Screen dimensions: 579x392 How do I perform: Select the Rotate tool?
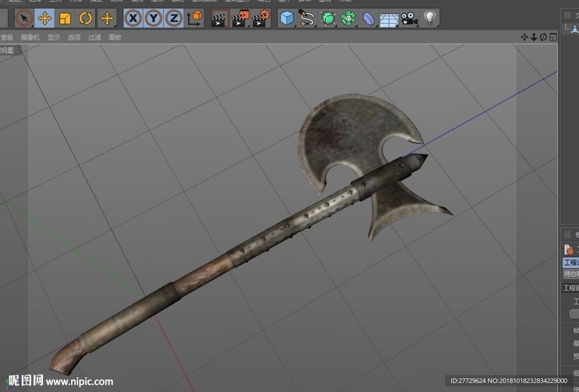(85, 18)
